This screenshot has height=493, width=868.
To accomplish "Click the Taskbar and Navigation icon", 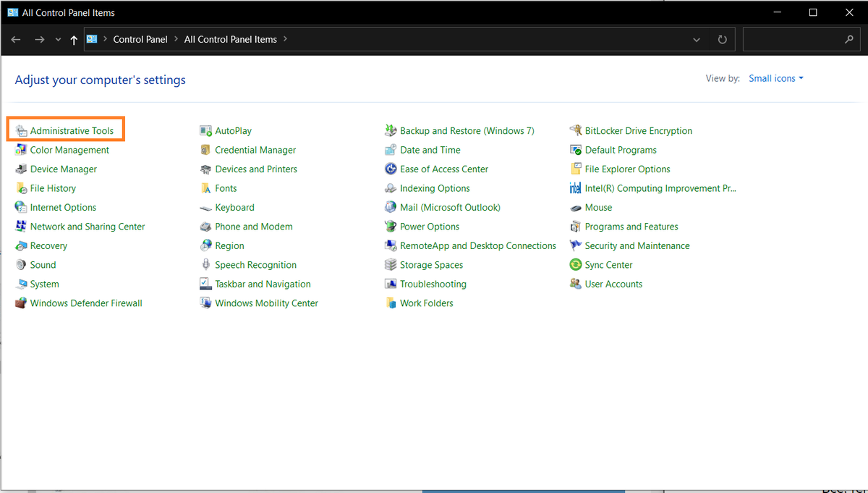I will pos(205,285).
